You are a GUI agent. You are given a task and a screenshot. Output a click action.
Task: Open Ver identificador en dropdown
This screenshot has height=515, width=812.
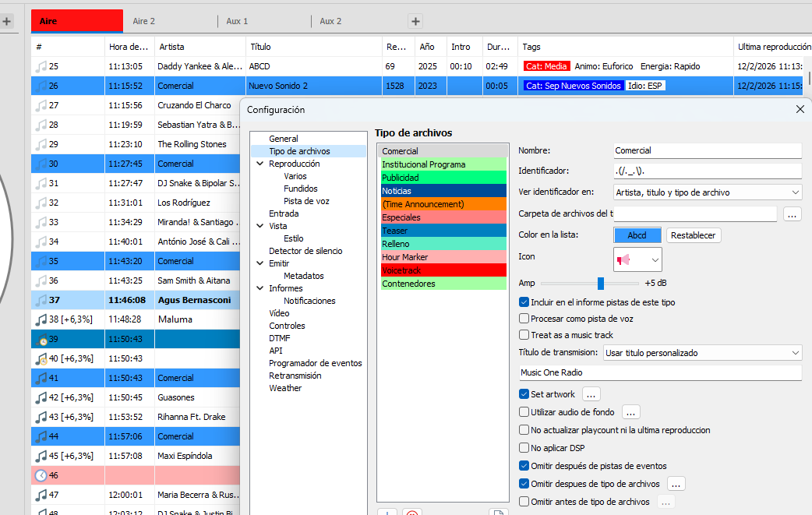[x=708, y=192]
